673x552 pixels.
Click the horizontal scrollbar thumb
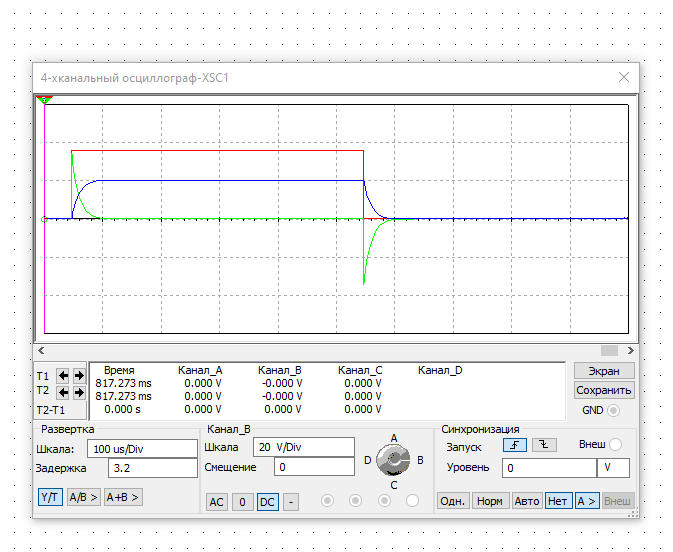point(609,351)
